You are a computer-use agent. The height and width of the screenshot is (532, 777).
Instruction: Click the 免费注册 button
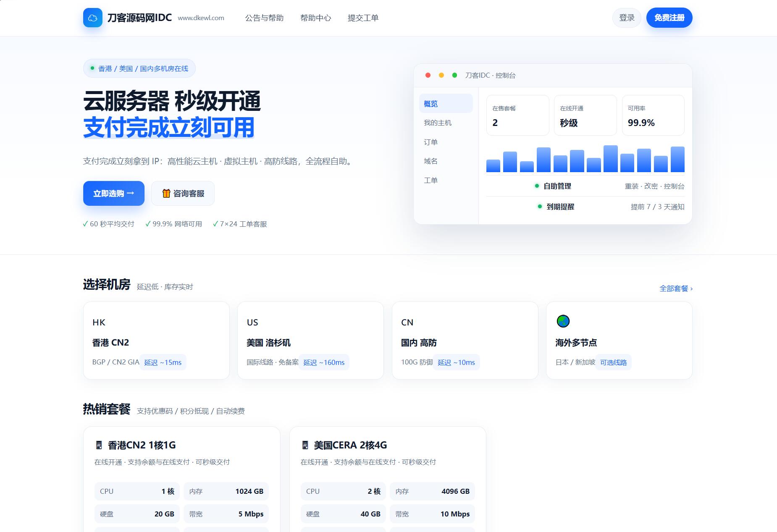(x=669, y=18)
